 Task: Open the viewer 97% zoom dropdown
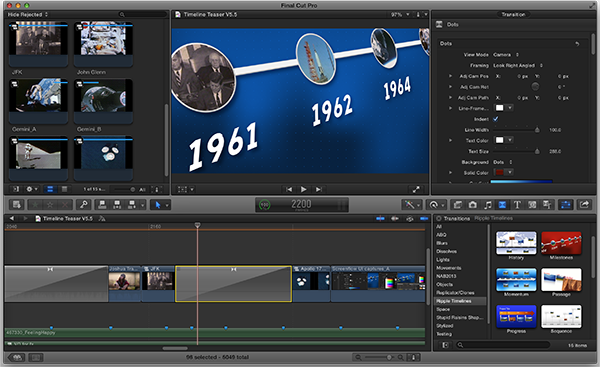[x=400, y=15]
